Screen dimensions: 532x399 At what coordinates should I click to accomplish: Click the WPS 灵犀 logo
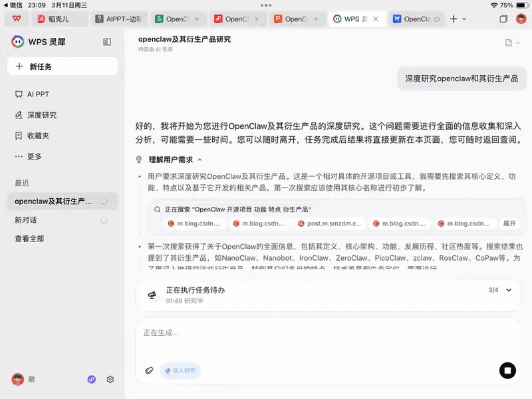coord(18,42)
